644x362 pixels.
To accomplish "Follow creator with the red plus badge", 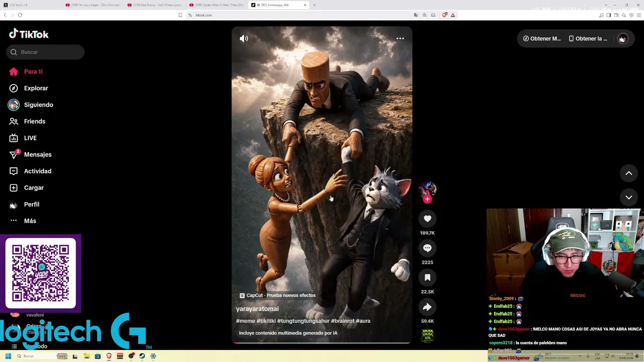I will coord(427,199).
